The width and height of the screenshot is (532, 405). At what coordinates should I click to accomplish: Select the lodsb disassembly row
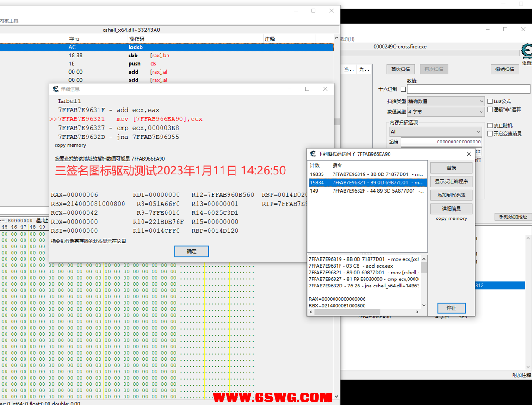167,47
